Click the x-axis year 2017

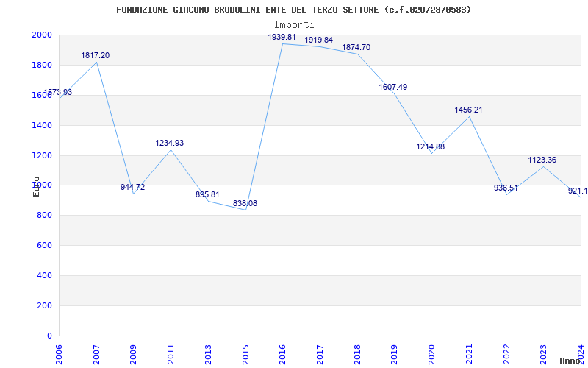click(320, 355)
